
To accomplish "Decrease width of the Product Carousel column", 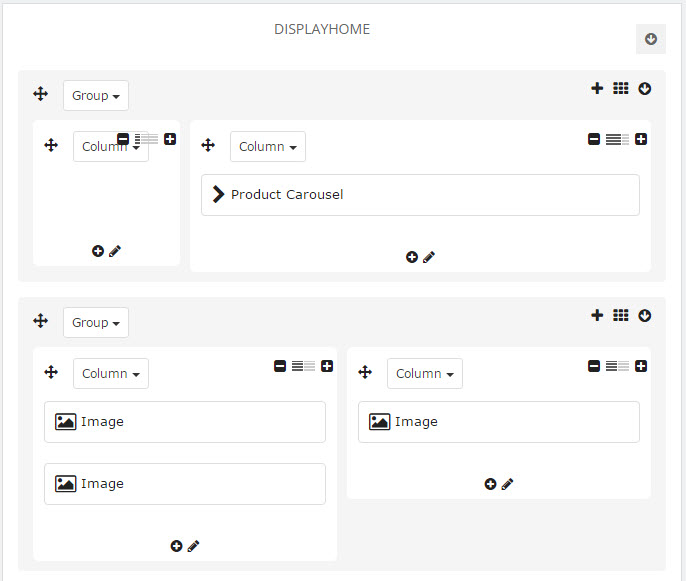I will [x=594, y=139].
